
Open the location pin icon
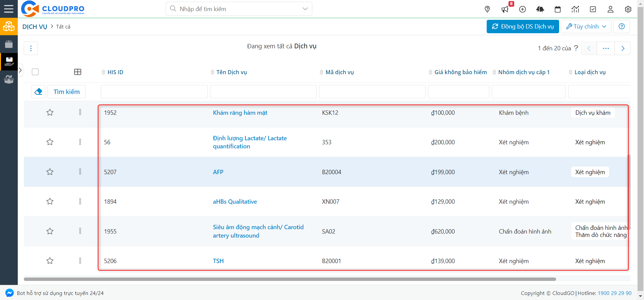pos(487,9)
